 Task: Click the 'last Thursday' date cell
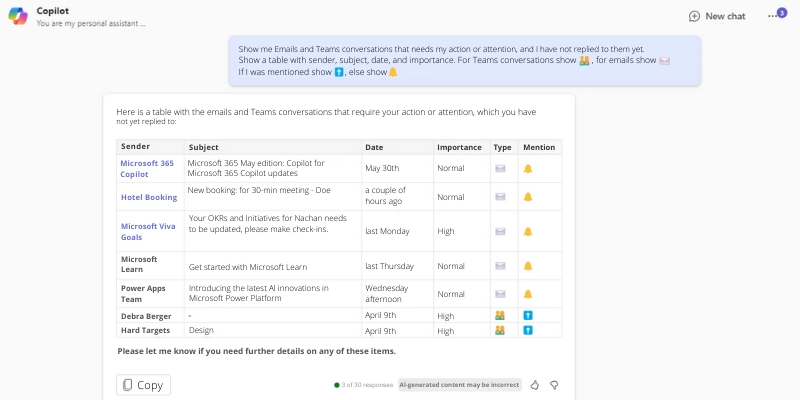(x=397, y=266)
